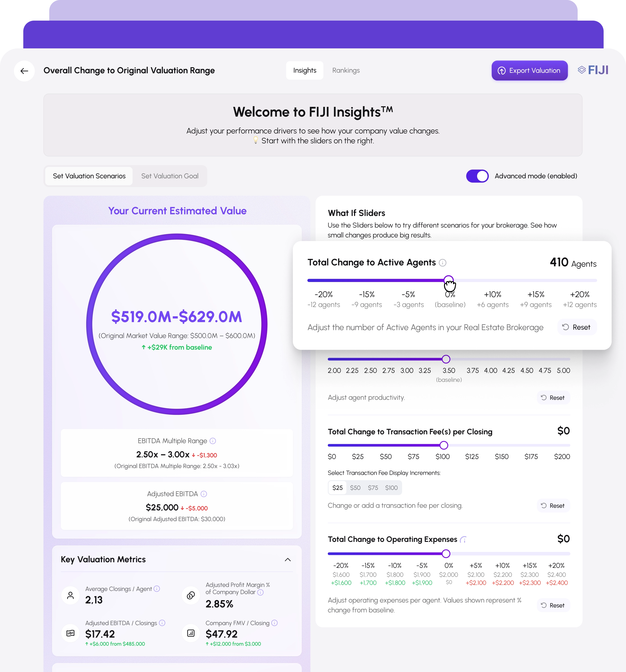Click the $25,000 Adjusted EBITDA value
Viewport: 626px width, 672px height.
[x=162, y=507]
